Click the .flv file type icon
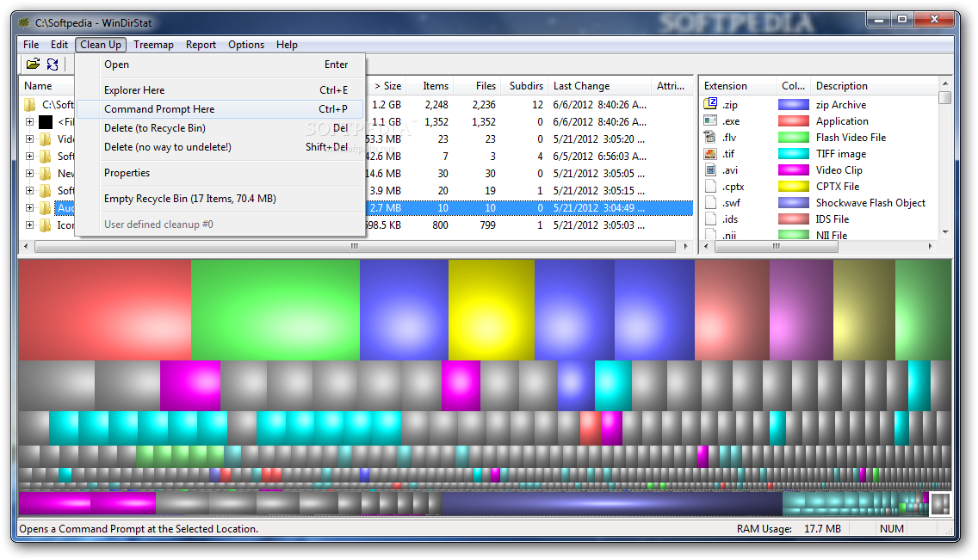Screen dimensions: 978x560 point(710,137)
